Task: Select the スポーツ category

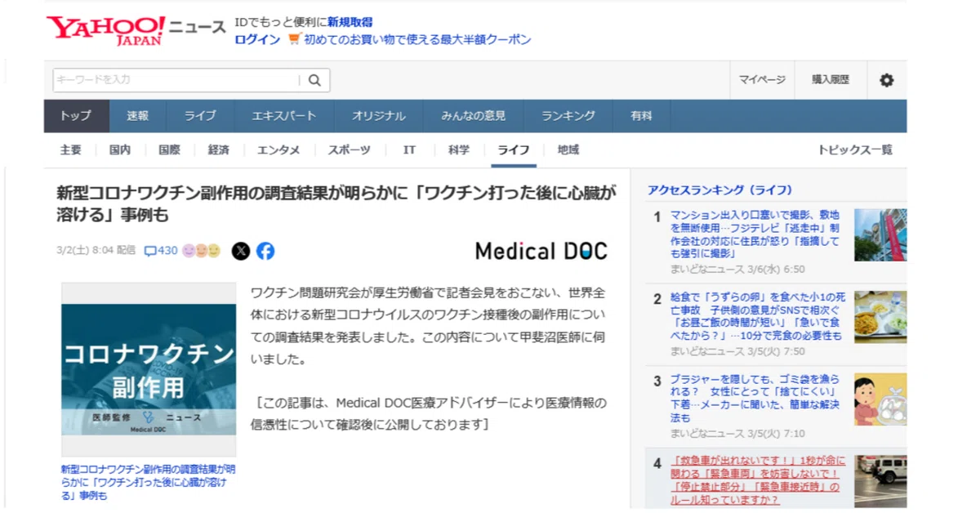Action: coord(349,150)
